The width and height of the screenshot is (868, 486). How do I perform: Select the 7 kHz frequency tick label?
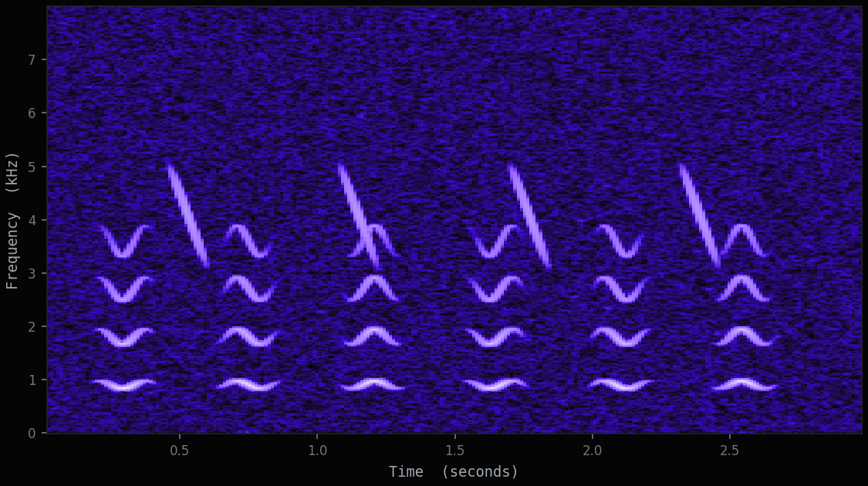(32, 59)
